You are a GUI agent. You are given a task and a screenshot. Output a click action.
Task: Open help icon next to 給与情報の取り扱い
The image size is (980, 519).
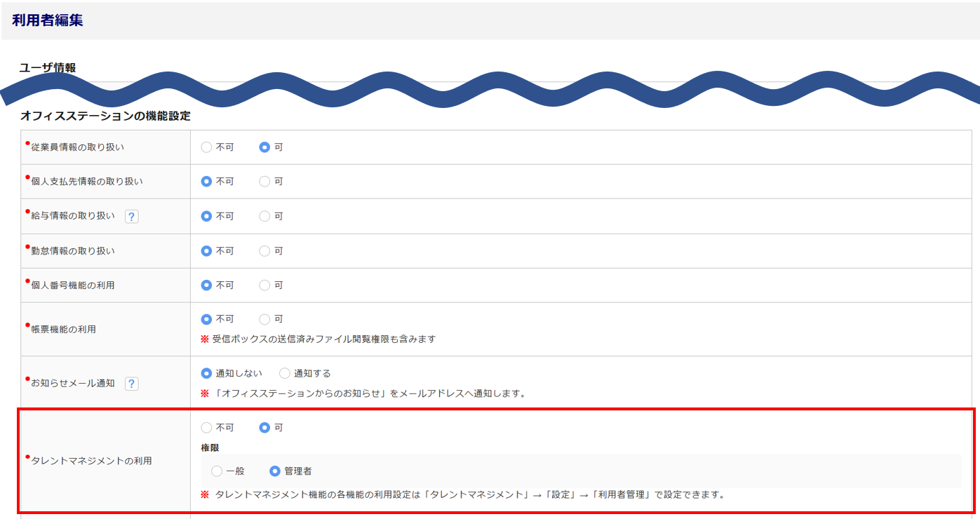132,217
